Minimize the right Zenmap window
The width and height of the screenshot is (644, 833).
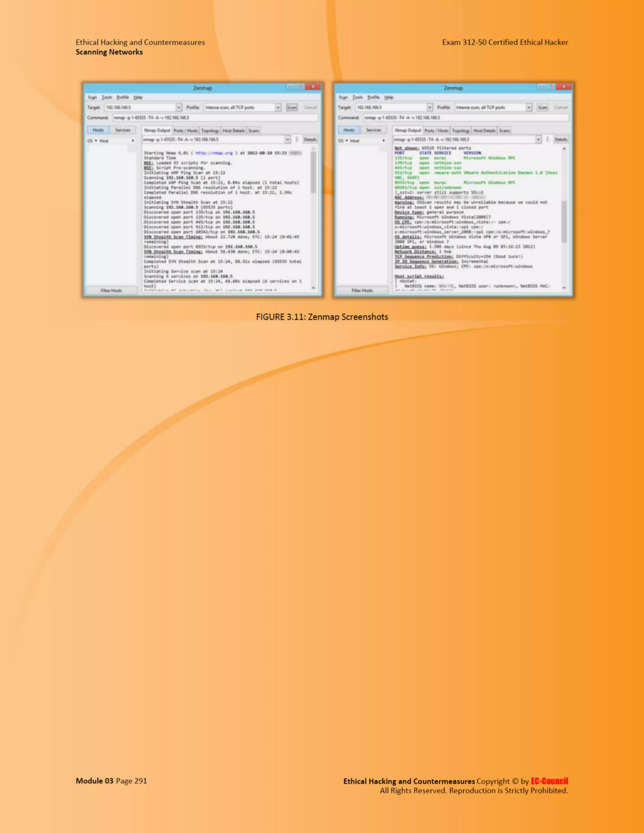coord(542,87)
